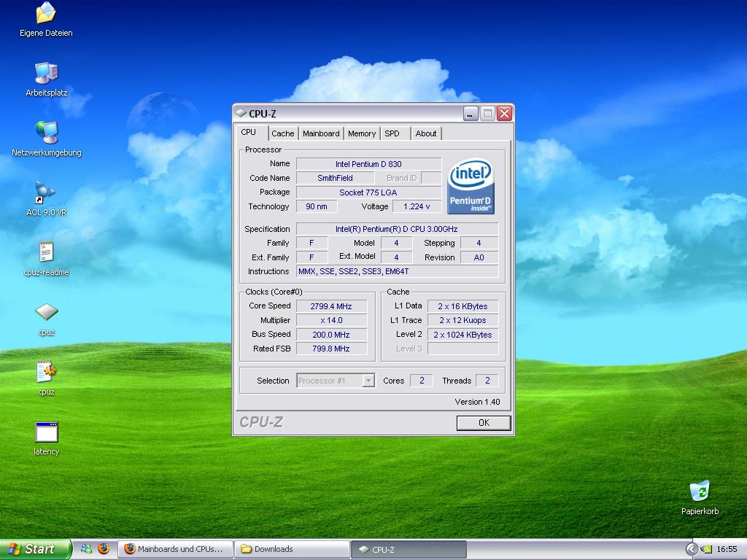This screenshot has width=747, height=560.
Task: Click CPU-Z title bar icon
Action: click(241, 113)
